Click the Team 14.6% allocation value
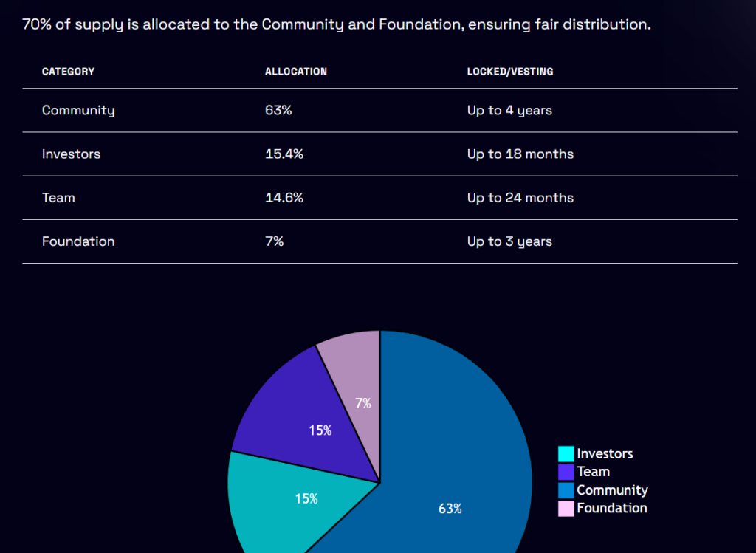Viewport: 756px width, 553px height. pos(284,198)
